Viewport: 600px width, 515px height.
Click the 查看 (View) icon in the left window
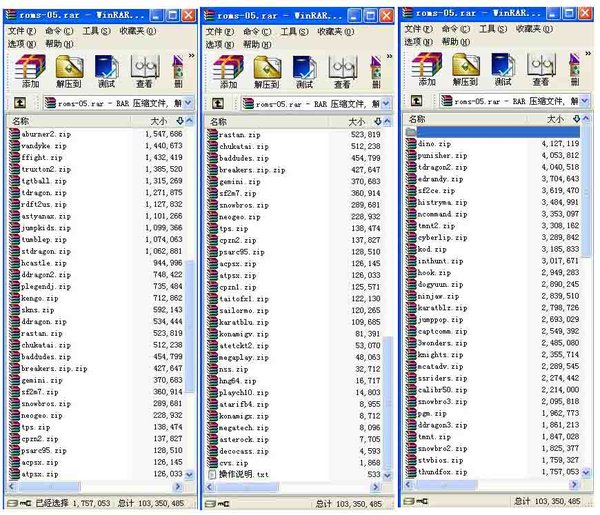145,71
